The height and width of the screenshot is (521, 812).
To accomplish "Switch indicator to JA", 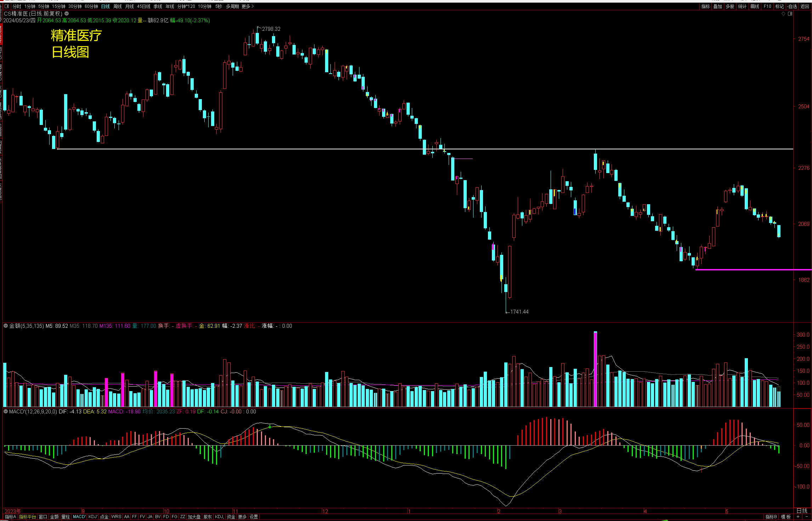I will point(150,517).
